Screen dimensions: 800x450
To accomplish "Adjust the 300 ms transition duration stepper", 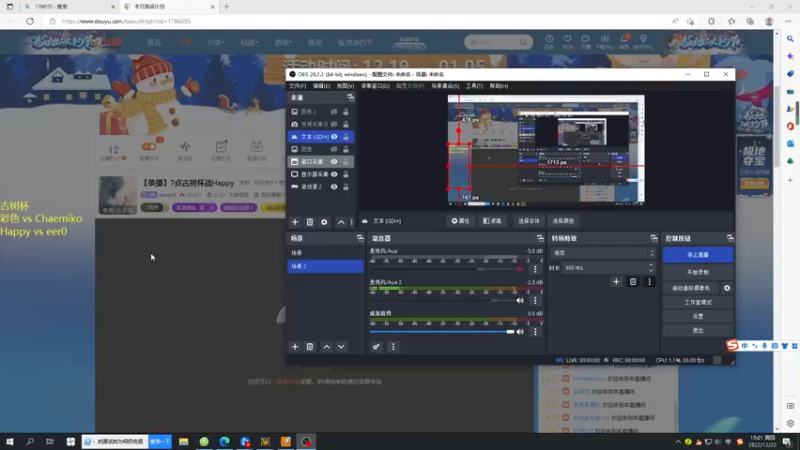I will tap(651, 267).
